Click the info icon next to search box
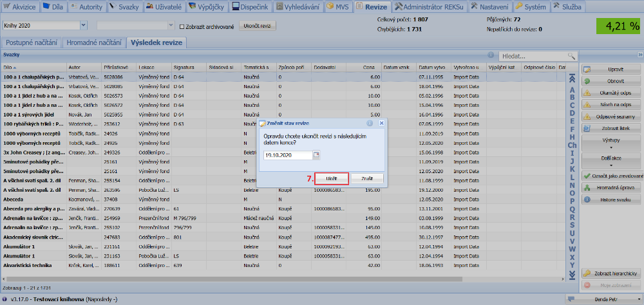The image size is (644, 305). pyautogui.click(x=491, y=56)
